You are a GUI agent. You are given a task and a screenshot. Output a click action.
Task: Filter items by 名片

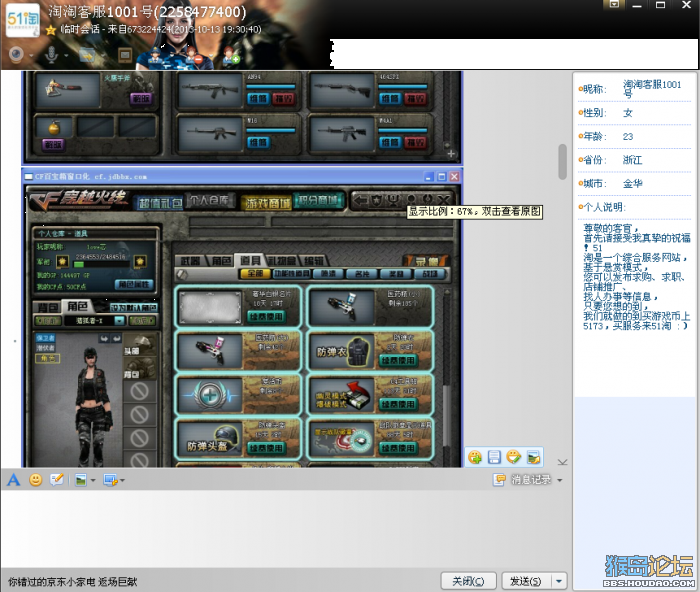pos(362,274)
